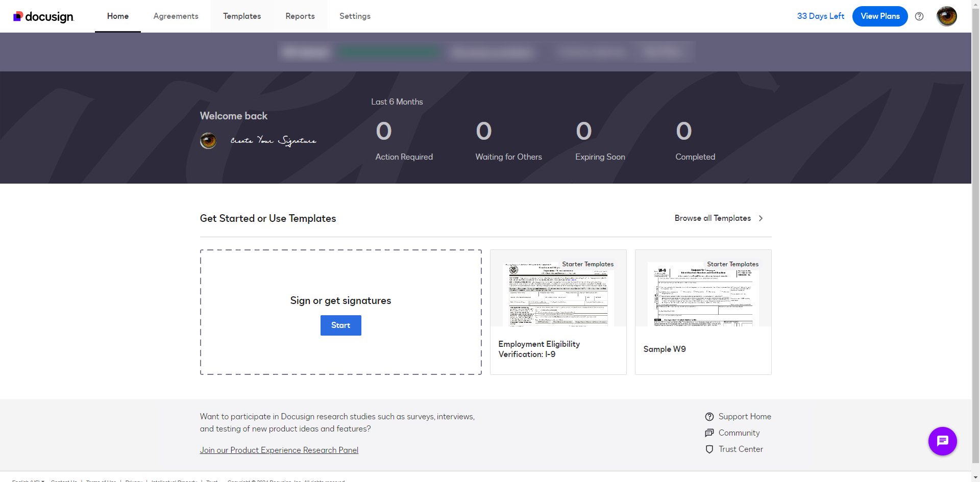Go to Settings
Viewport: 980px width, 482px height.
[355, 16]
